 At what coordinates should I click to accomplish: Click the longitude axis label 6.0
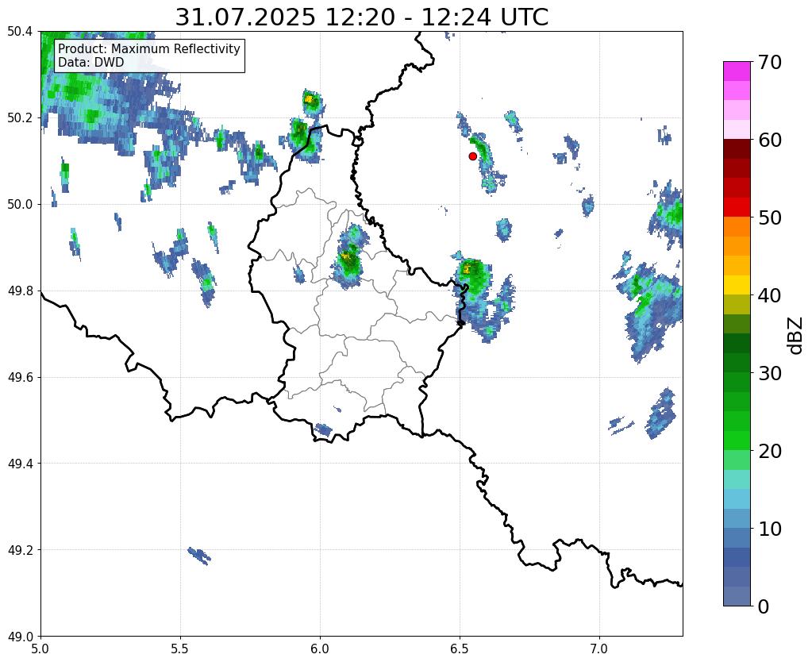[320, 649]
